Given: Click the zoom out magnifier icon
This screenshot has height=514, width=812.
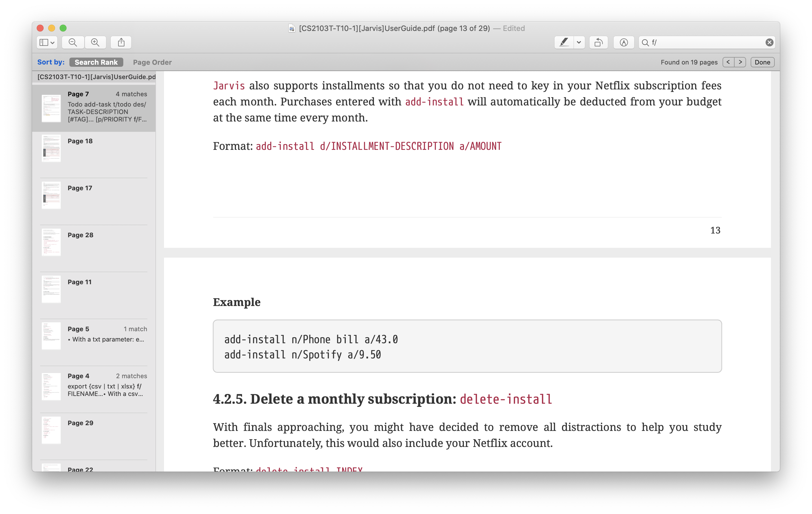Looking at the screenshot, I should (x=73, y=42).
